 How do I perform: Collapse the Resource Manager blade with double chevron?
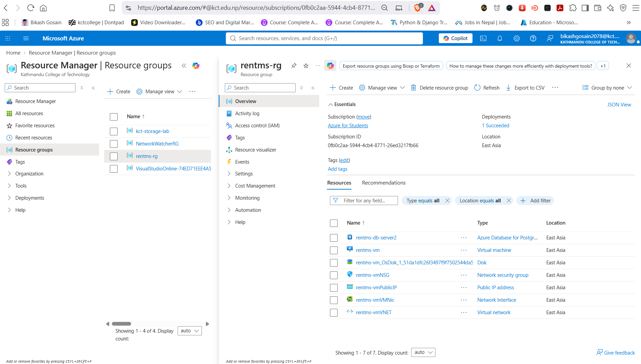tap(184, 66)
